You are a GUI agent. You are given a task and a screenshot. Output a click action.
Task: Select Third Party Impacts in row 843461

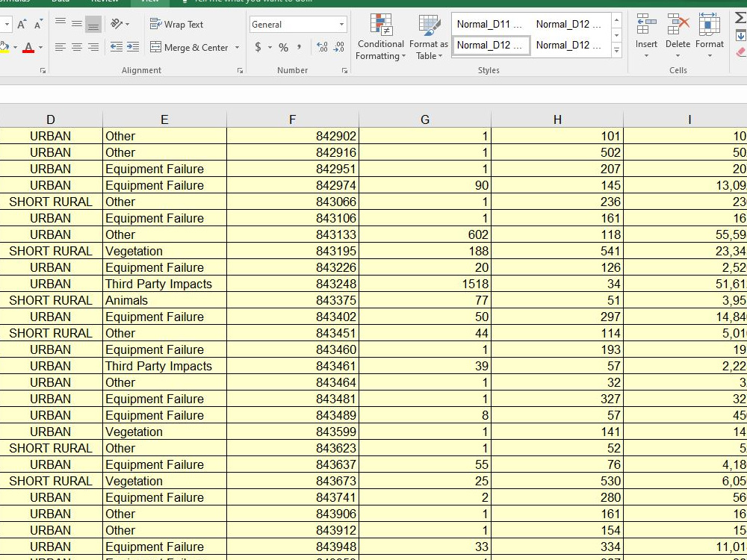point(164,366)
